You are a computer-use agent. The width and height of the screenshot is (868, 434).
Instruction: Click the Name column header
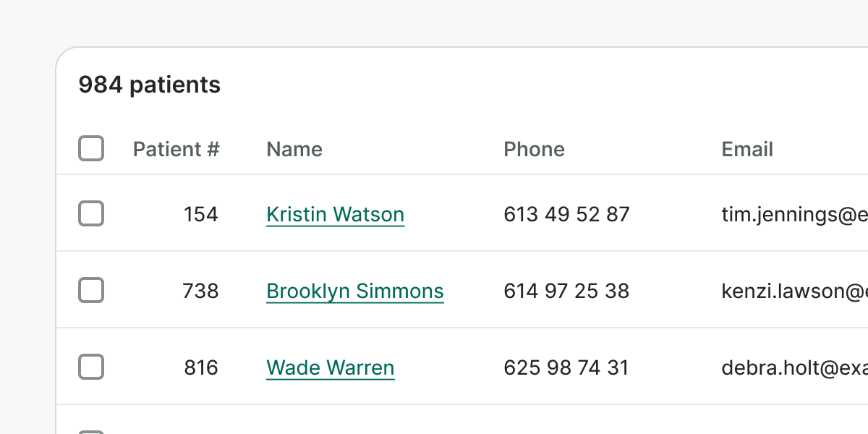click(294, 149)
